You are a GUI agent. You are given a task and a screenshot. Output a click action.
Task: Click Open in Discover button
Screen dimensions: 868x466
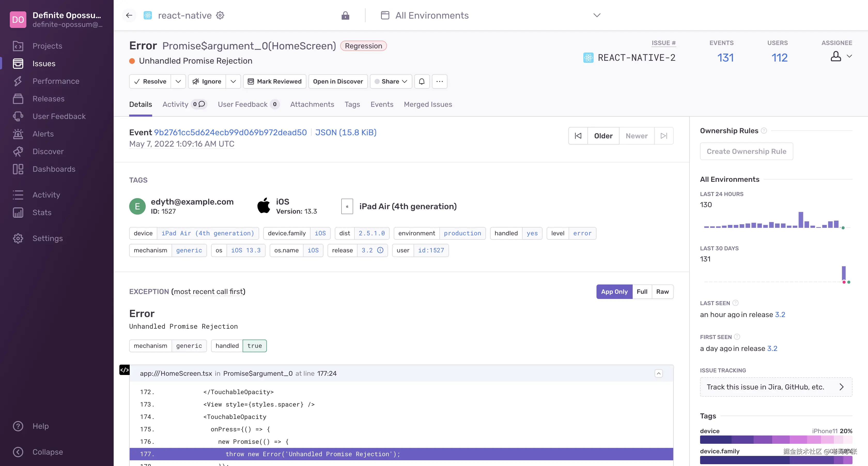click(x=338, y=81)
